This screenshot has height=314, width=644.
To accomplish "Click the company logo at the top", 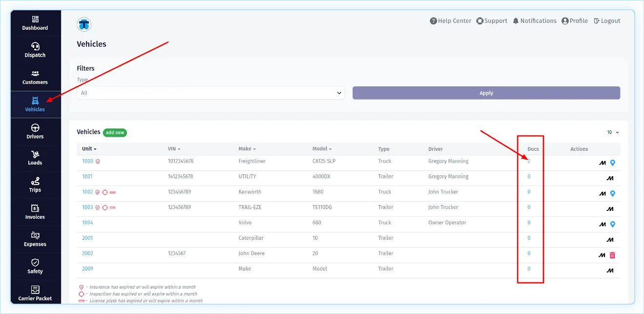I will 84,24.
